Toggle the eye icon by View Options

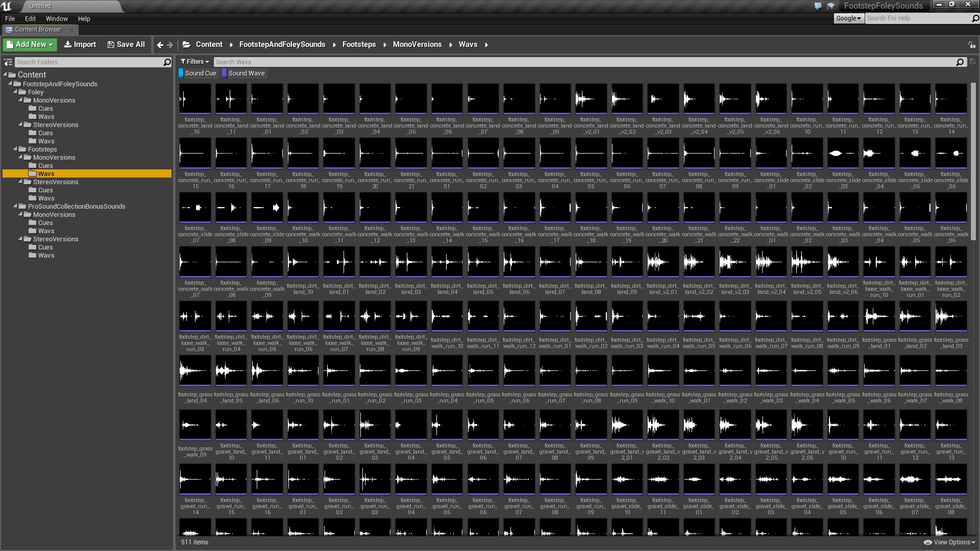click(928, 542)
